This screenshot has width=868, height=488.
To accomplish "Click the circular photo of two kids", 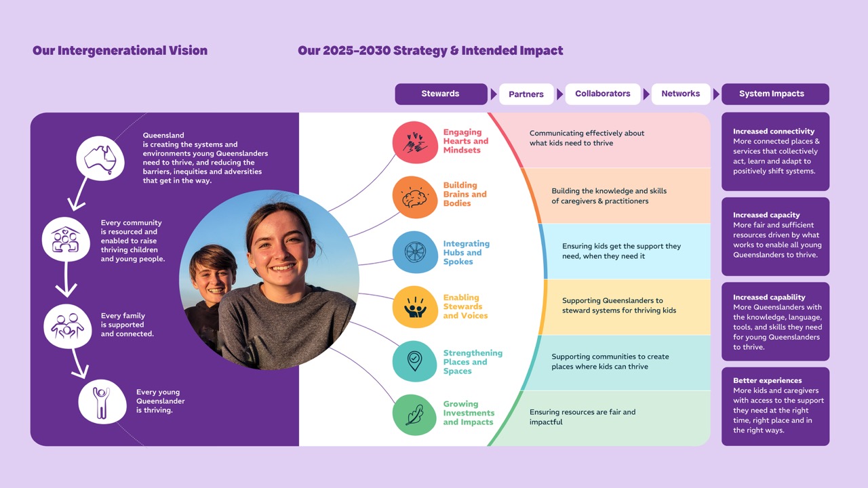I will point(269,280).
